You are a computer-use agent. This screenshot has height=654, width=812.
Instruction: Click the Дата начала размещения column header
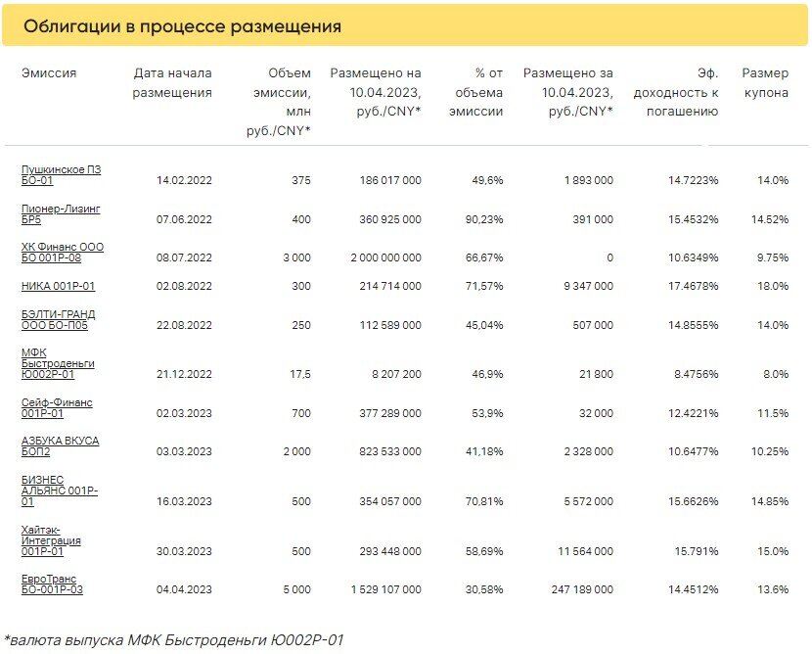click(172, 83)
